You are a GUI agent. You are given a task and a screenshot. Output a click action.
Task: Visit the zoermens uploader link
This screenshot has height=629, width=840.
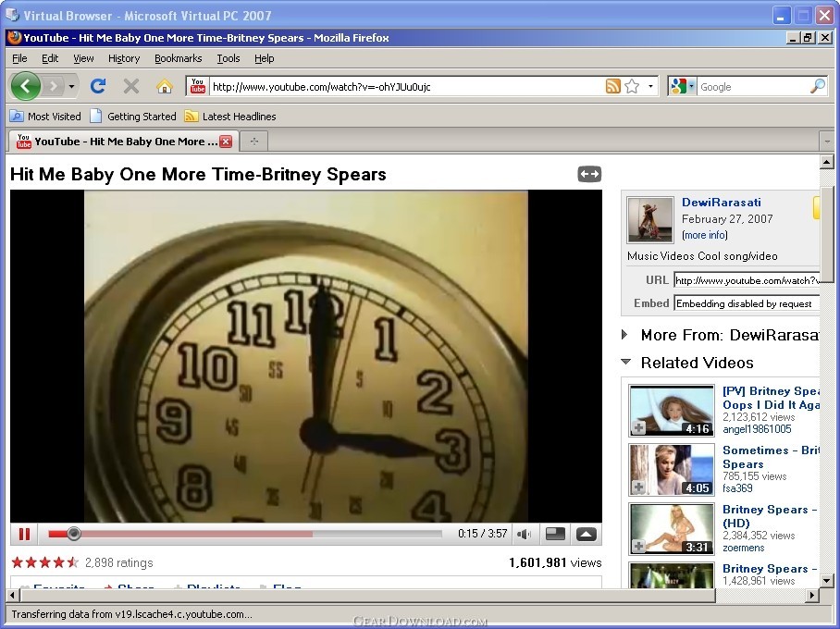(744, 548)
